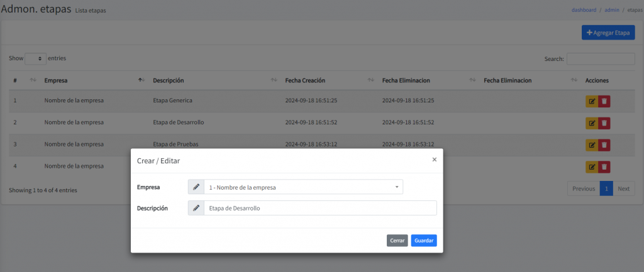Sort the table by the Fecha Creación column

(304, 80)
